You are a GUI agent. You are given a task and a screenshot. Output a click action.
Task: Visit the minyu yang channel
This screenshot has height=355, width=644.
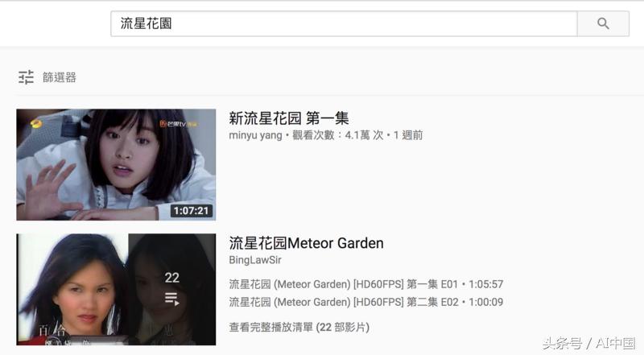tap(255, 135)
